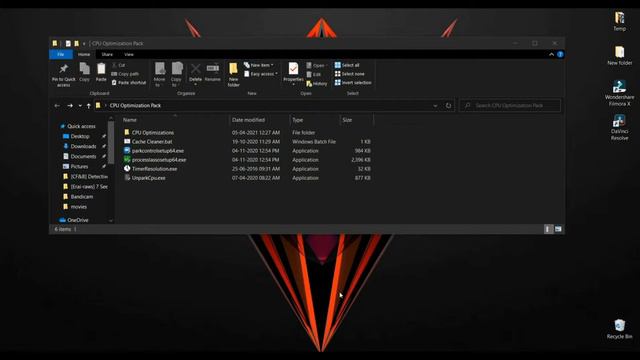Open the Easy access dropdown
This screenshot has width=640, height=360.
(x=261, y=74)
